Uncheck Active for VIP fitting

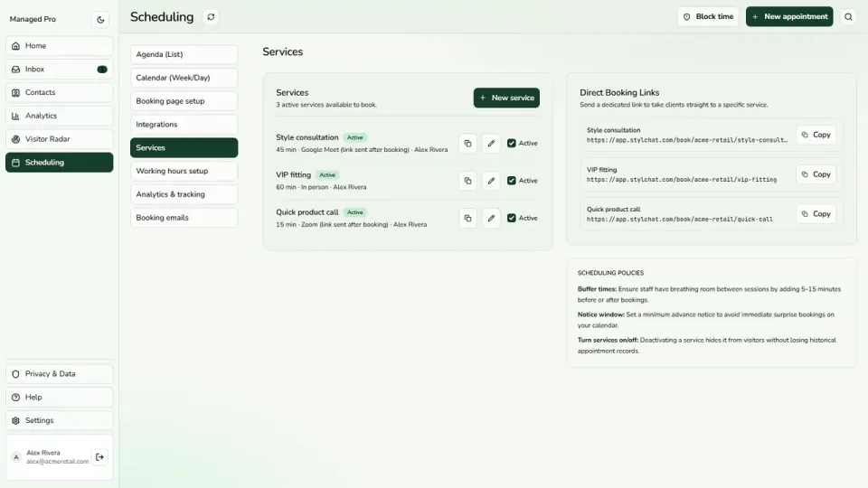click(512, 181)
